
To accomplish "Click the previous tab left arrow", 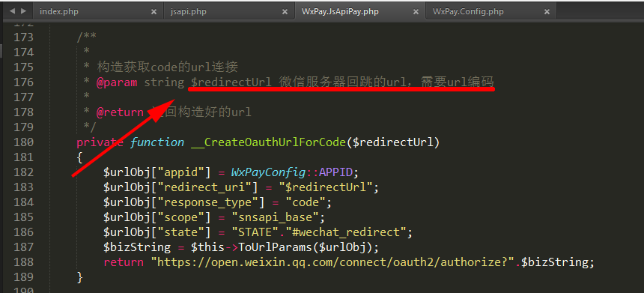I will pyautogui.click(x=12, y=11).
